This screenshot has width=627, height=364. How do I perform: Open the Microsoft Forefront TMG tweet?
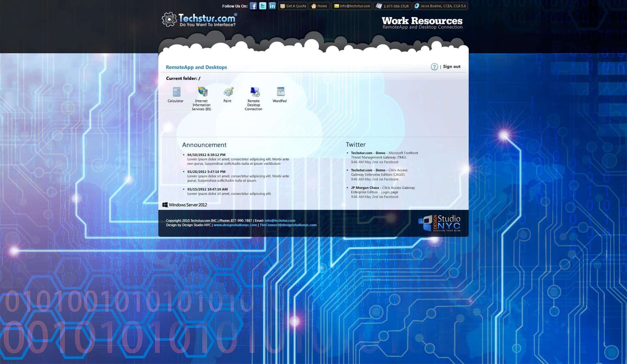pos(385,157)
